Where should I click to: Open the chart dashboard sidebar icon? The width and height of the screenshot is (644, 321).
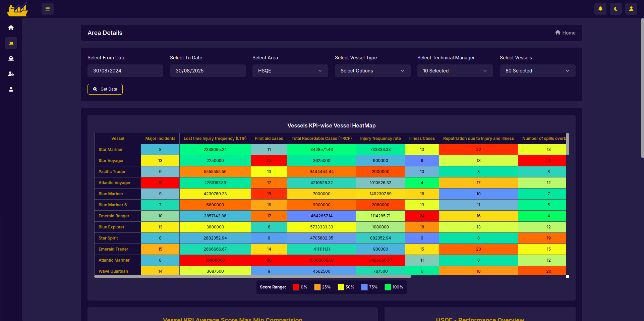point(11,43)
